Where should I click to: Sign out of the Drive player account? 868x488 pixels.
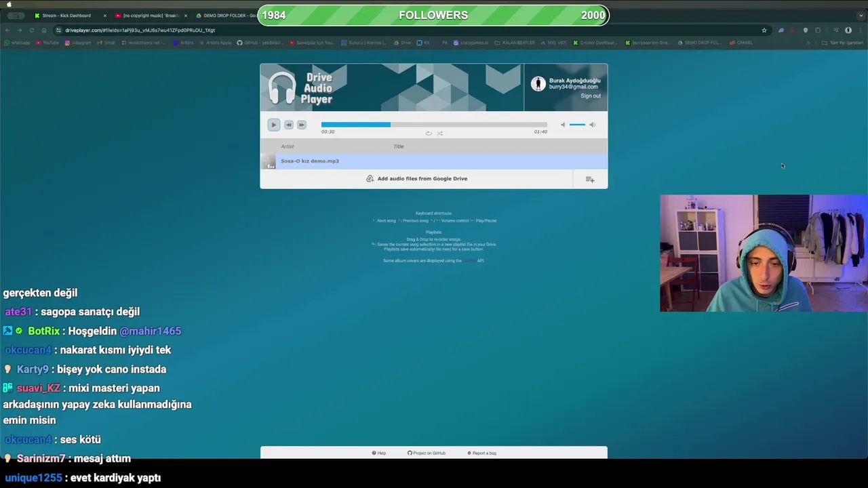[x=591, y=96]
